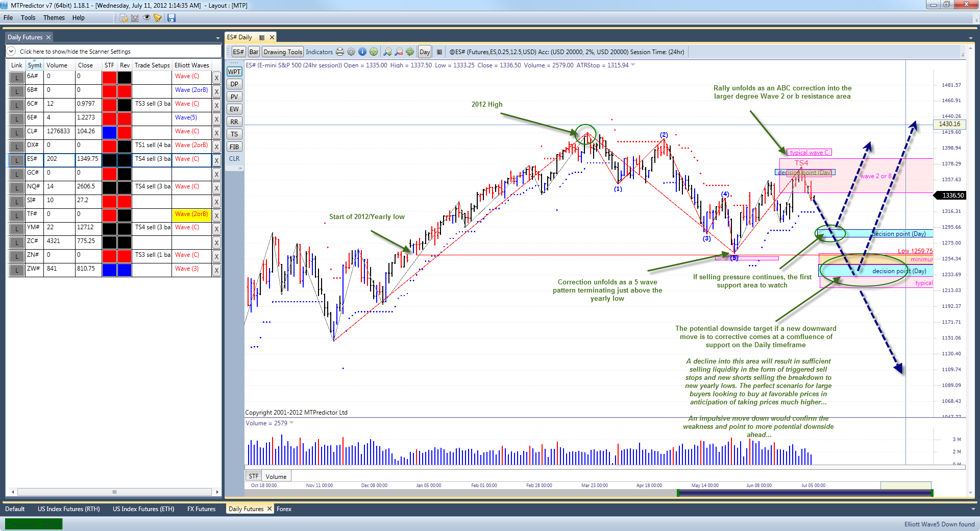Toggle the RR risk/reward tool
The width and height of the screenshot is (980, 531).
coord(234,122)
